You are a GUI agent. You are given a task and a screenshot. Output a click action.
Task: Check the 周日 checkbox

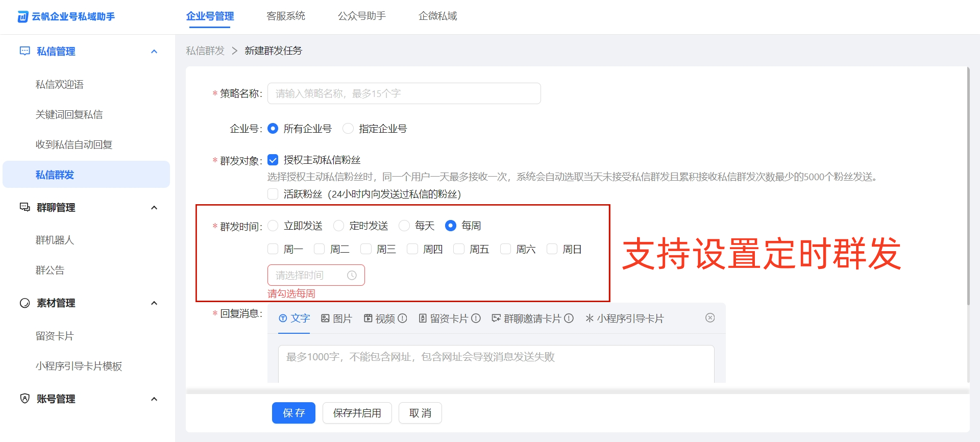click(552, 249)
